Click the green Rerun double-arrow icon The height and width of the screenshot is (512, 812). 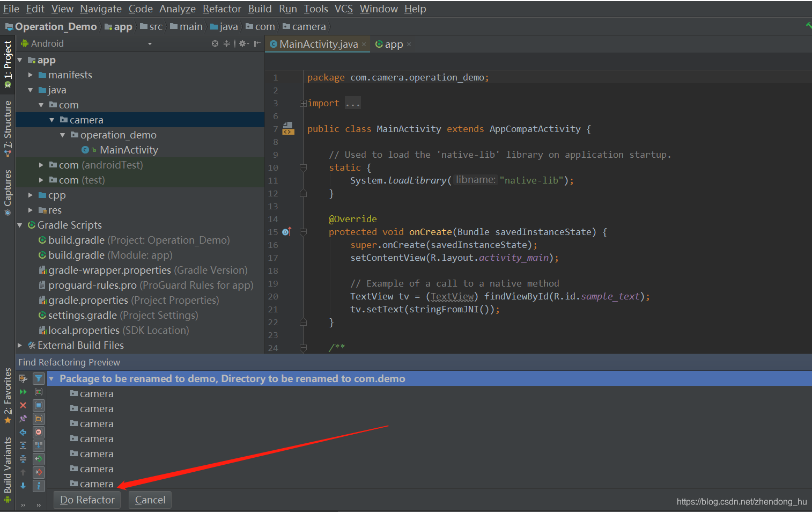point(23,392)
